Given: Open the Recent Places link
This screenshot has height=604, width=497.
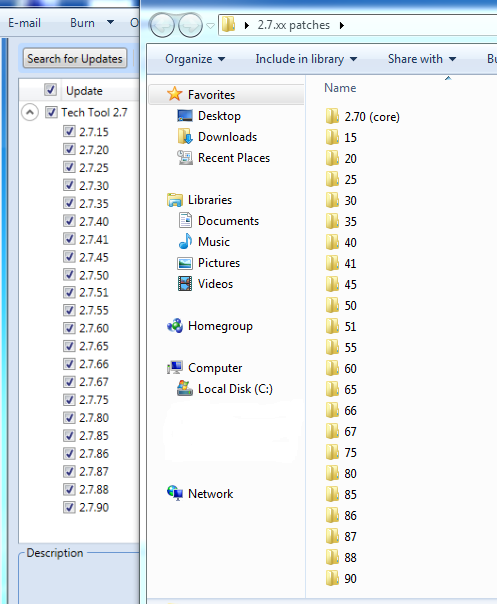Looking at the screenshot, I should 234,158.
